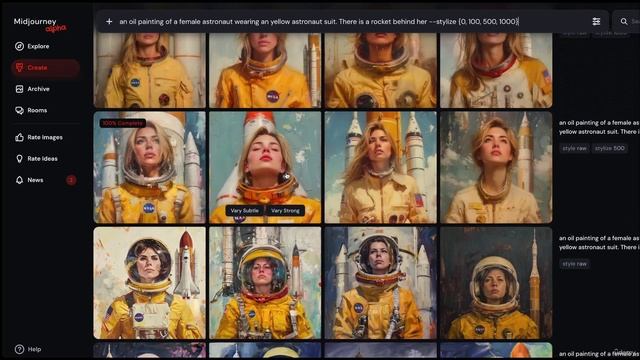The height and width of the screenshot is (360, 640).
Task: Click the Help link at bottom
Action: [x=34, y=349]
